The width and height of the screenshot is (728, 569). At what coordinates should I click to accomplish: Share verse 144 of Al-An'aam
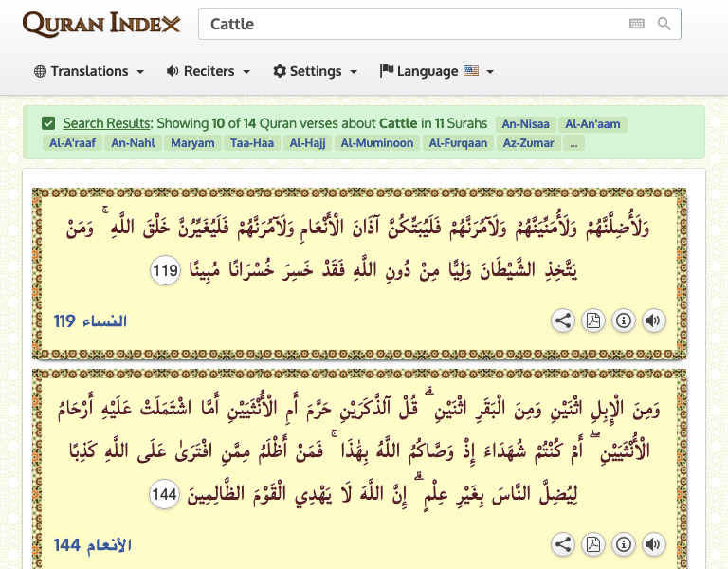click(x=563, y=544)
